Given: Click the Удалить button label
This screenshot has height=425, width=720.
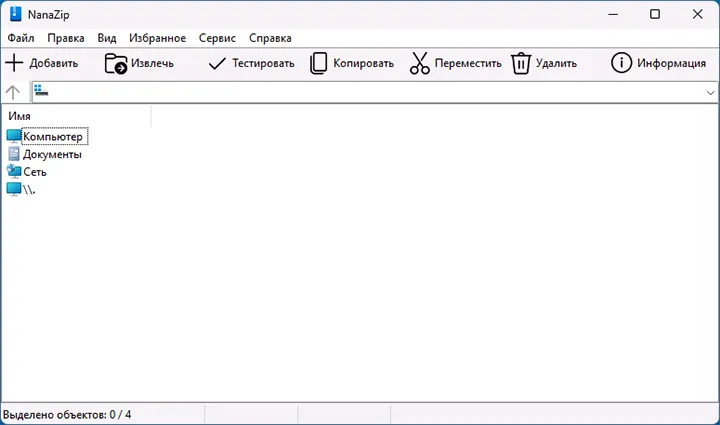Looking at the screenshot, I should pyautogui.click(x=556, y=63).
